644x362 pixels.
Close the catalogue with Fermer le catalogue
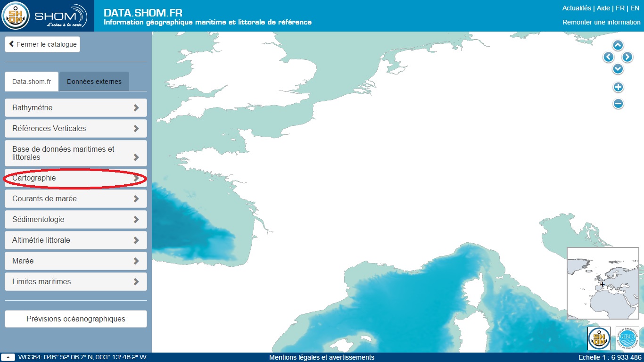42,44
